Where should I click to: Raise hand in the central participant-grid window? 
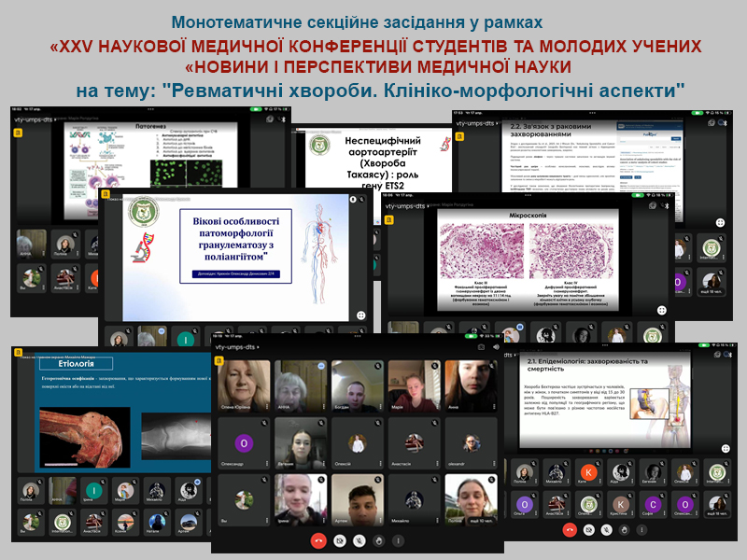[380, 540]
